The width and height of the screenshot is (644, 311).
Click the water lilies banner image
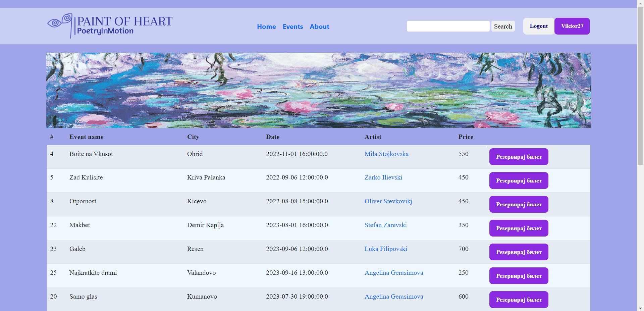point(318,90)
